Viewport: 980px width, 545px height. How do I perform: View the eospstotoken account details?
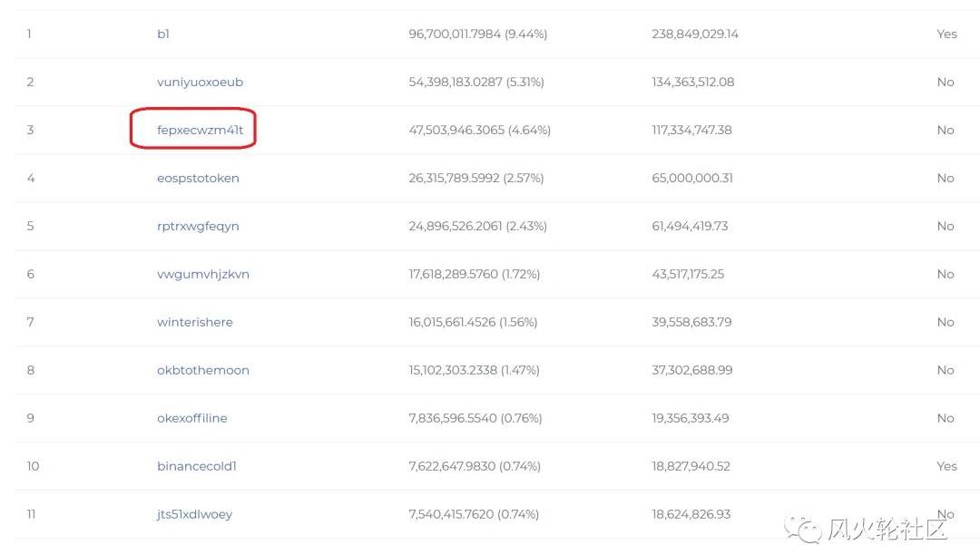(x=198, y=179)
